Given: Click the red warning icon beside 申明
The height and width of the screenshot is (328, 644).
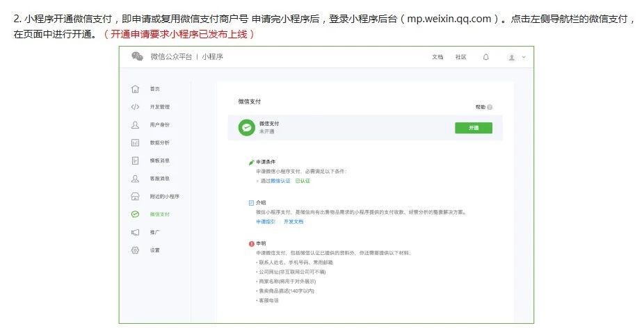Looking at the screenshot, I should 251,243.
